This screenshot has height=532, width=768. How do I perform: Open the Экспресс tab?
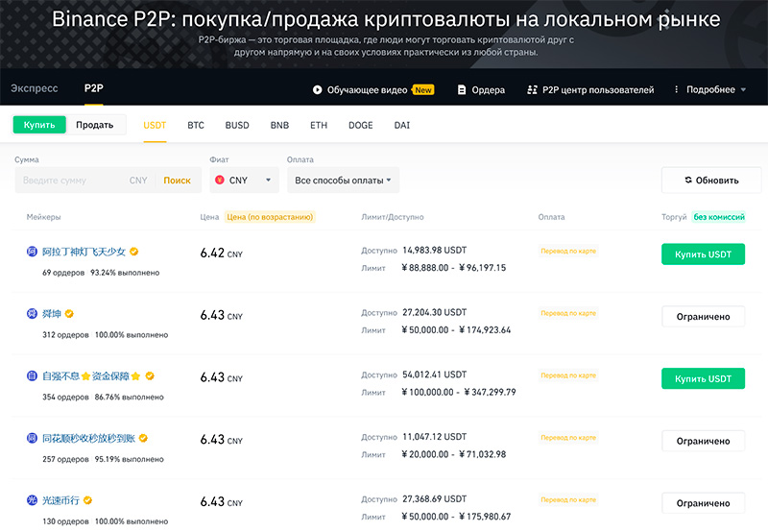pyautogui.click(x=35, y=88)
